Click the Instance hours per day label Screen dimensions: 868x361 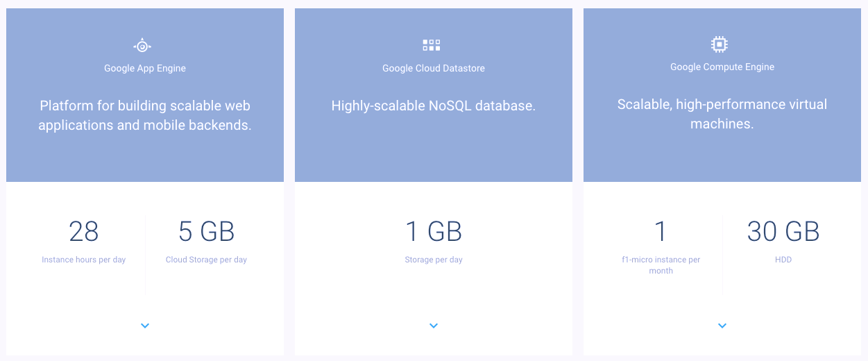(84, 260)
